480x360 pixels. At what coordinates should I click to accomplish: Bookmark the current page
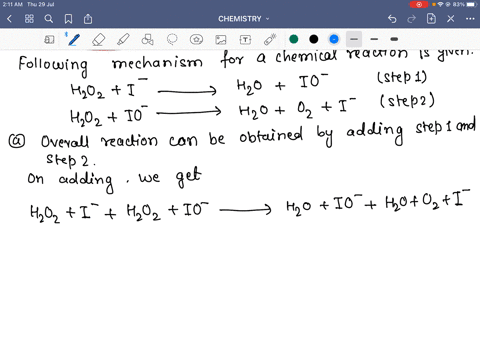click(68, 19)
